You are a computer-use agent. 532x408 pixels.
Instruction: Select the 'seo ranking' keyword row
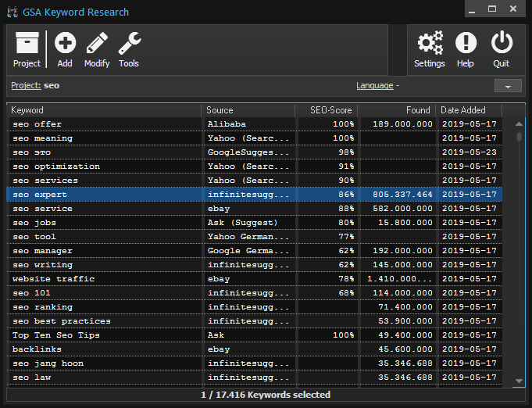(255, 307)
